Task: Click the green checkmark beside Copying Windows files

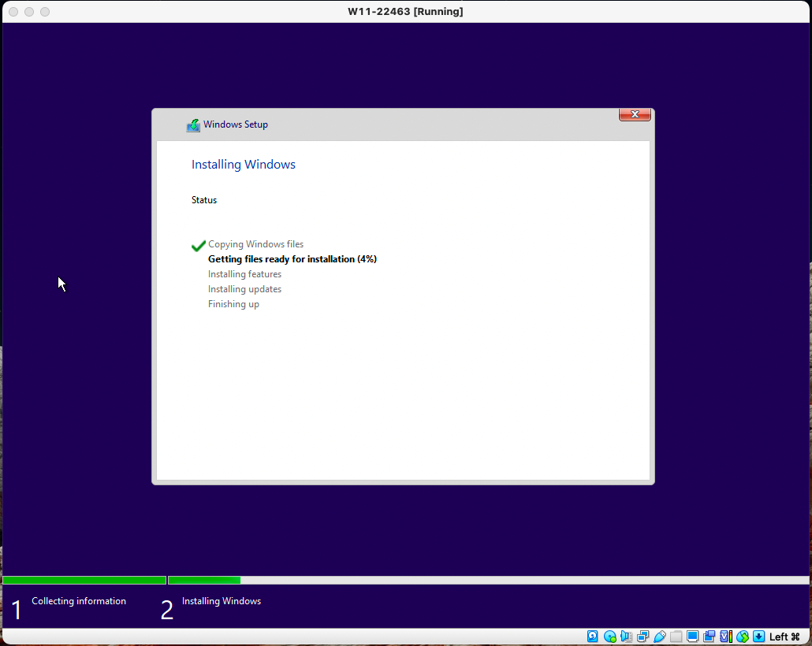Action: coord(199,246)
